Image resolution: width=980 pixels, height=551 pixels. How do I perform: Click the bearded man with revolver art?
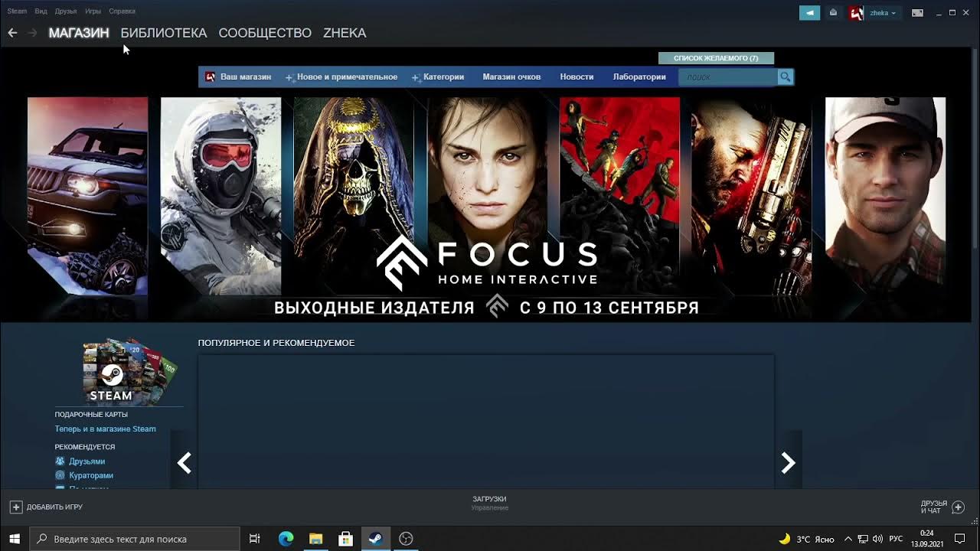(x=752, y=196)
